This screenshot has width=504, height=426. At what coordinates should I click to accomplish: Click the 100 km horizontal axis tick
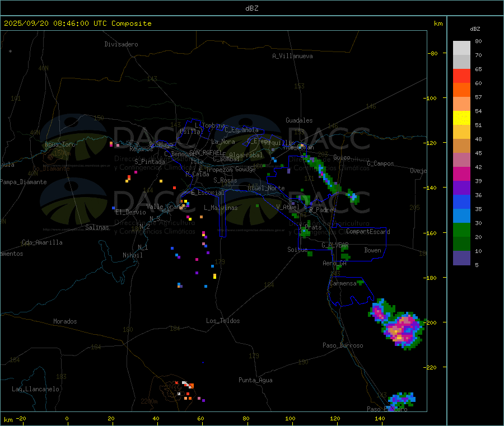tap(290, 419)
